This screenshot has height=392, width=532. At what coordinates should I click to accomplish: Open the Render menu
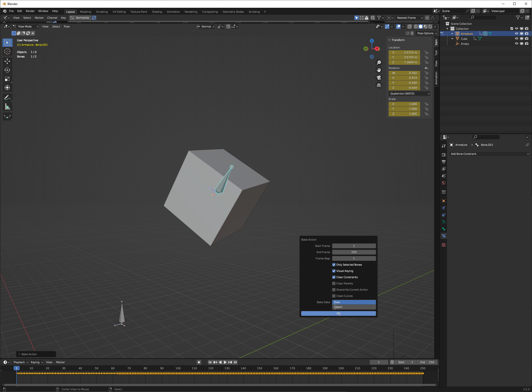click(x=30, y=11)
